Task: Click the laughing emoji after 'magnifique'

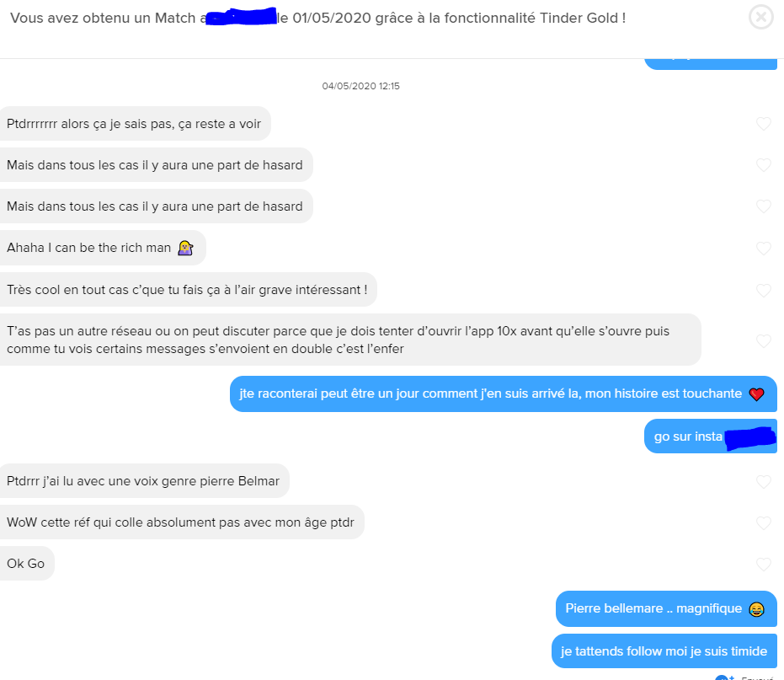Action: [x=756, y=609]
